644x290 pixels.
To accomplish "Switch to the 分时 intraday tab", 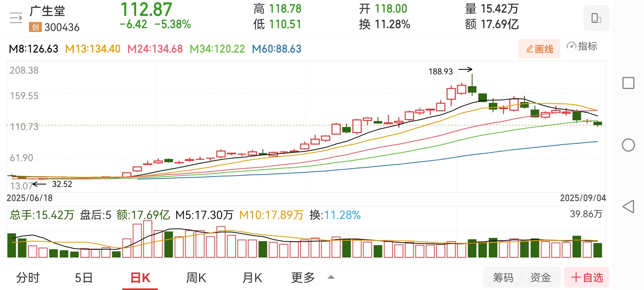I will [x=28, y=278].
